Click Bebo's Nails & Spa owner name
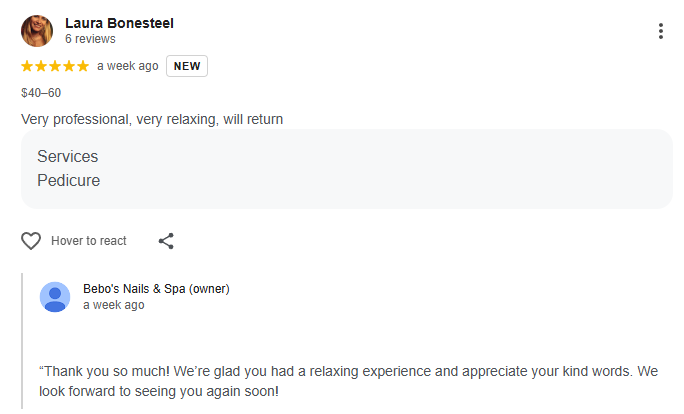 pos(156,289)
